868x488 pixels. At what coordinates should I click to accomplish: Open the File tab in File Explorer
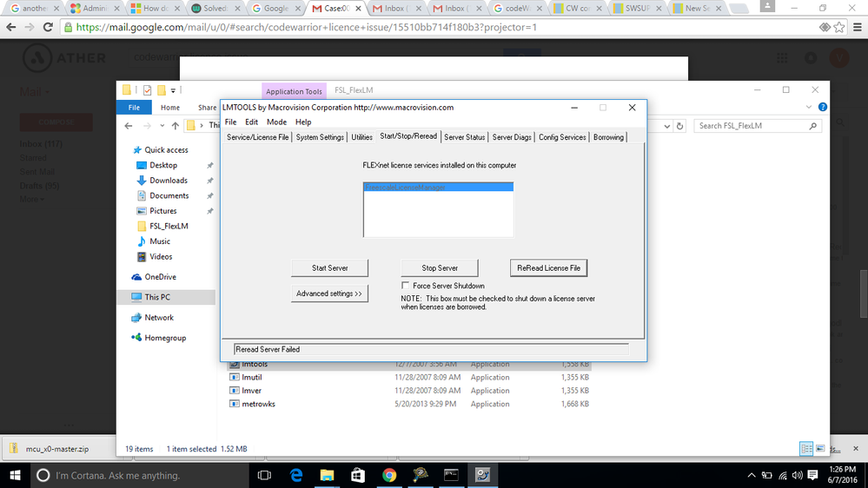134,108
